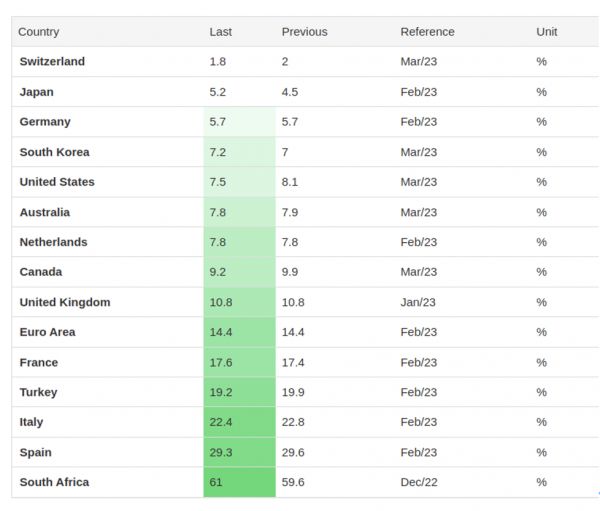The height and width of the screenshot is (511, 600).
Task: Open the Switzerland country link
Action: pyautogui.click(x=52, y=62)
